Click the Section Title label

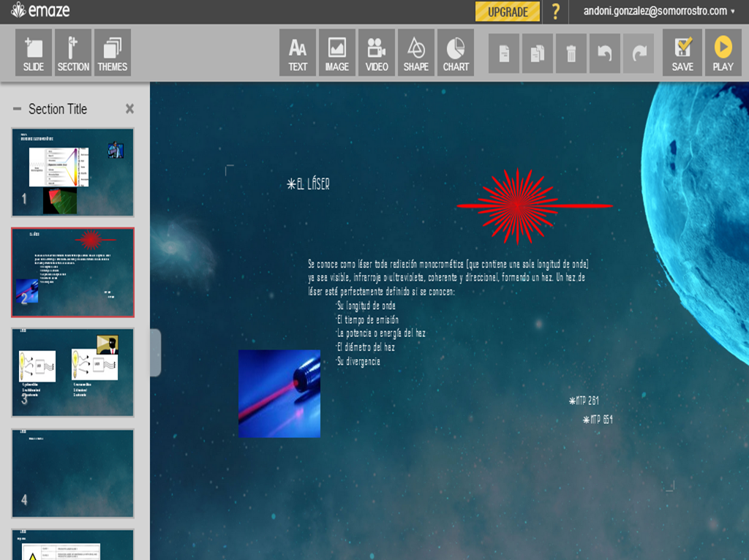[58, 109]
